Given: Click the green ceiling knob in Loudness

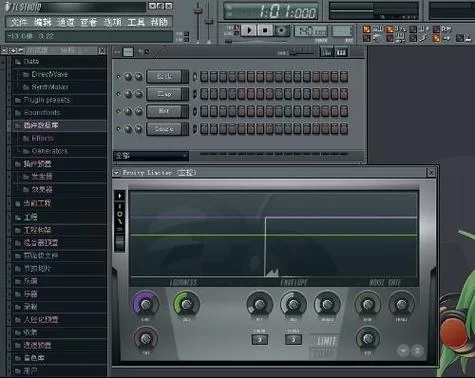Looking at the screenshot, I should (x=186, y=304).
